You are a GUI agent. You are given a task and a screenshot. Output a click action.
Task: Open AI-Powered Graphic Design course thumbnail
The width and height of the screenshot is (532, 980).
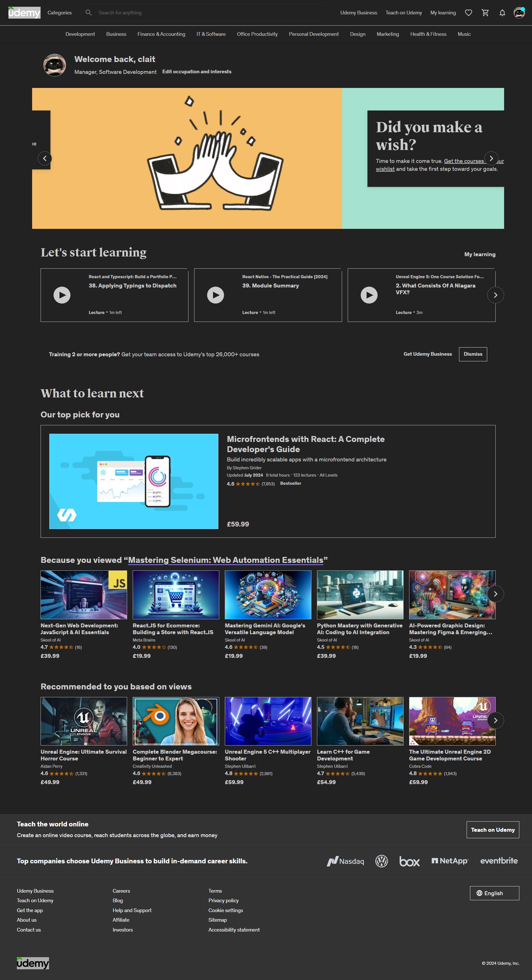coord(452,595)
